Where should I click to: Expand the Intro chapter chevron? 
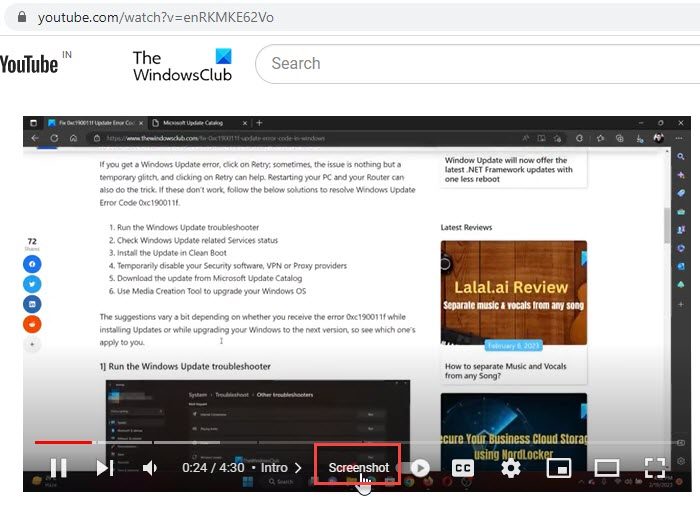click(298, 468)
